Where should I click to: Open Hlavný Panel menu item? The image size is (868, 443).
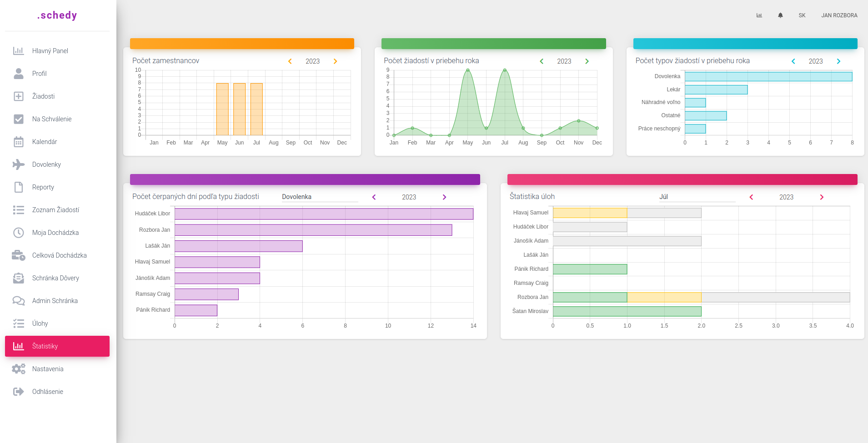coord(57,51)
